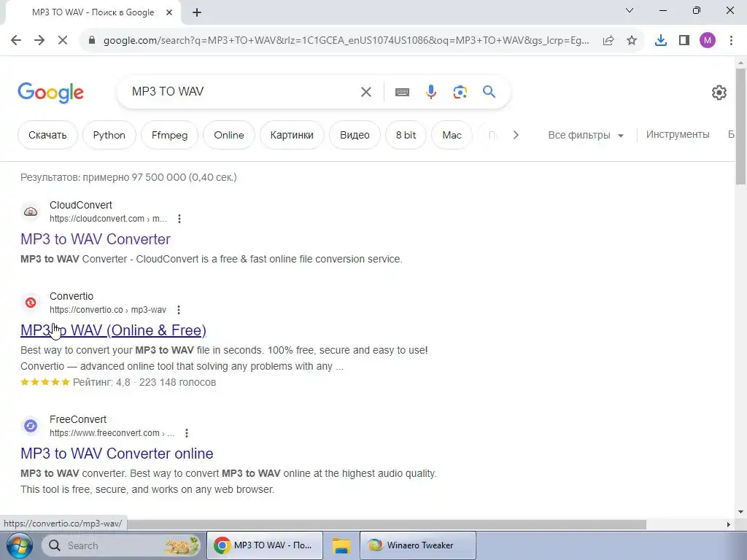The height and width of the screenshot is (560, 747).
Task: Click the cloudconvert.com URL breadcrumb
Action: click(108, 219)
